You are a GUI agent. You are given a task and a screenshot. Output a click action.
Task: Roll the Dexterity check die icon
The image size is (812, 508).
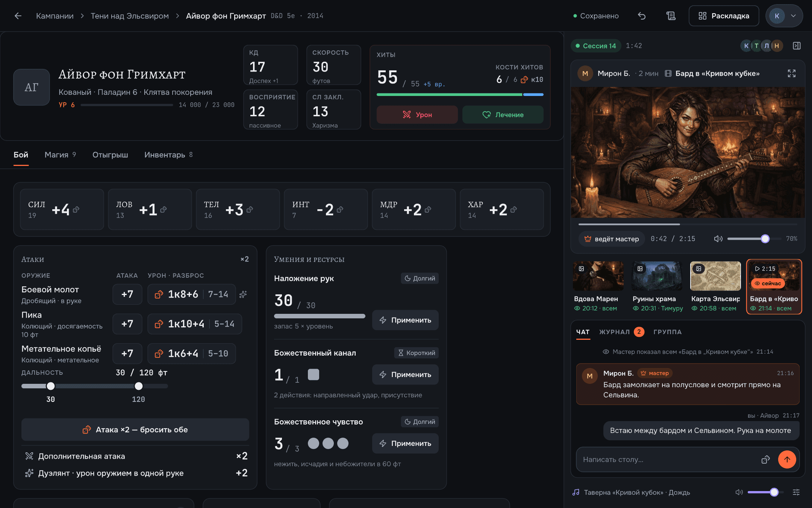tap(164, 210)
